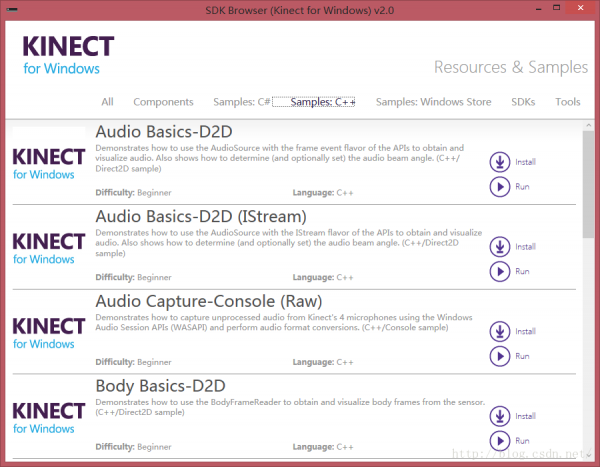The image size is (600, 467).
Task: Click the Run label for Audio Basics-D2D
Action: click(x=522, y=187)
